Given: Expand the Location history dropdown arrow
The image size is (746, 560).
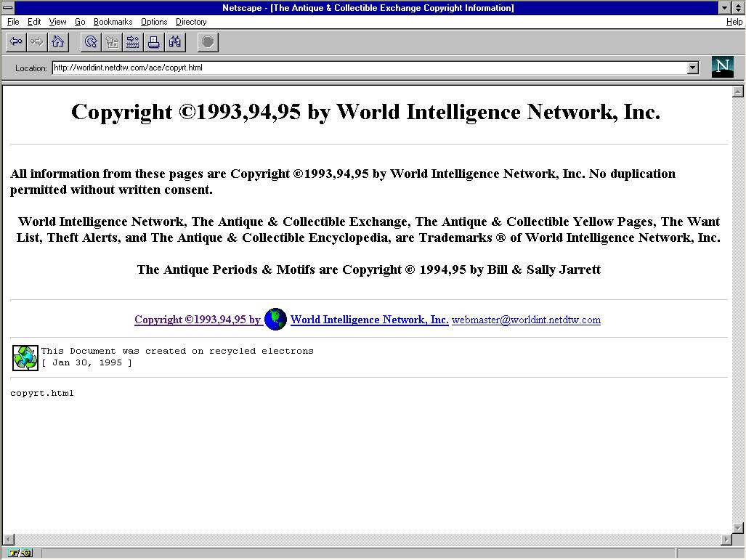Looking at the screenshot, I should (693, 68).
